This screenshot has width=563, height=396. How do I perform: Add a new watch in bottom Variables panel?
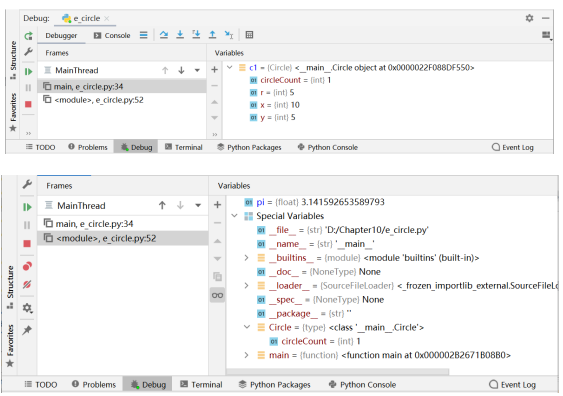(x=217, y=205)
